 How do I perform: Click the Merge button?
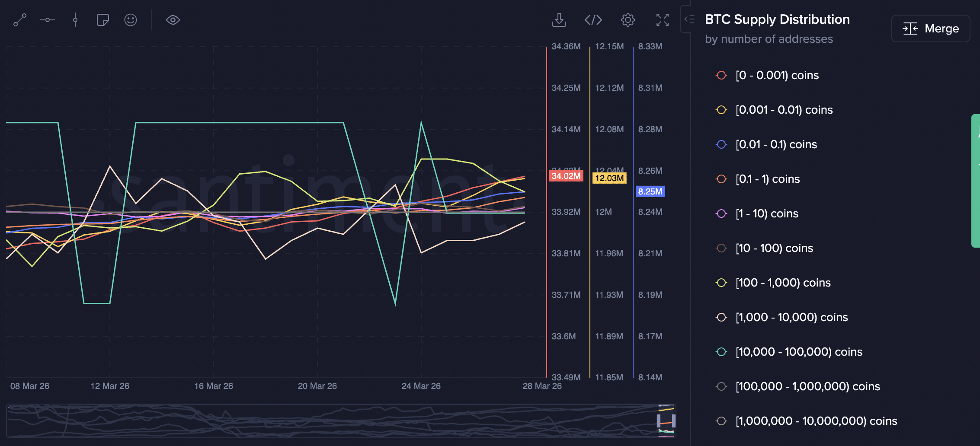tap(930, 28)
